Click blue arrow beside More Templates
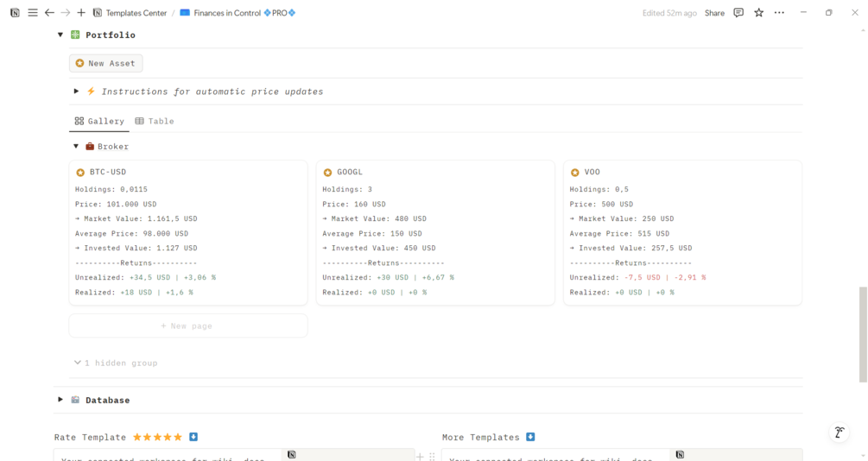868x461 pixels. [530, 437]
